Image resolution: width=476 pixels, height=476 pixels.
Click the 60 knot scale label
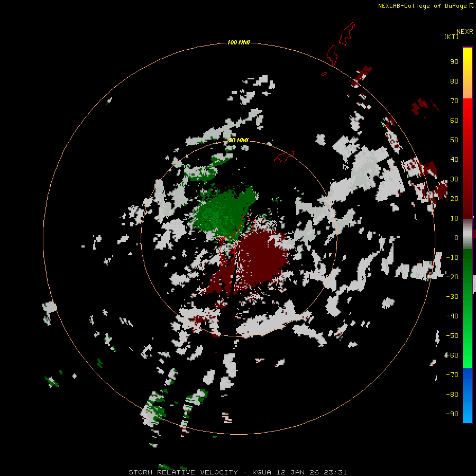point(454,120)
